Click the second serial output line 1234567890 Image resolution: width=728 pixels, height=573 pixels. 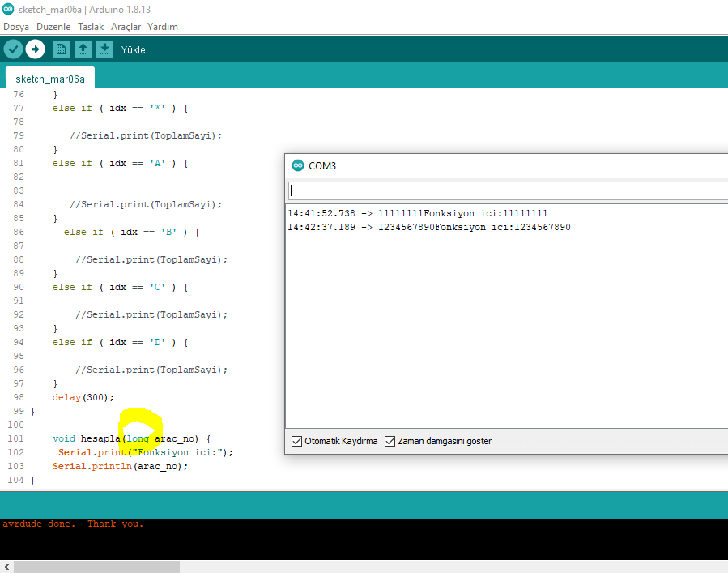429,227
